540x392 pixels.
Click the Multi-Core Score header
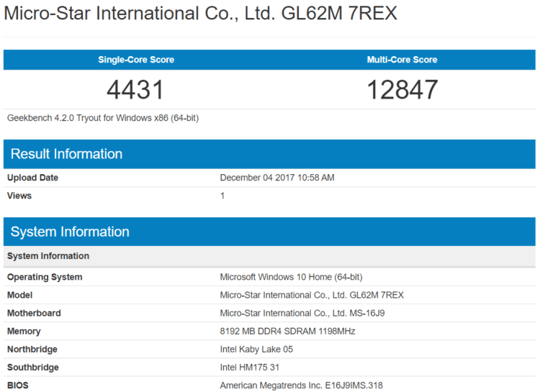point(402,60)
